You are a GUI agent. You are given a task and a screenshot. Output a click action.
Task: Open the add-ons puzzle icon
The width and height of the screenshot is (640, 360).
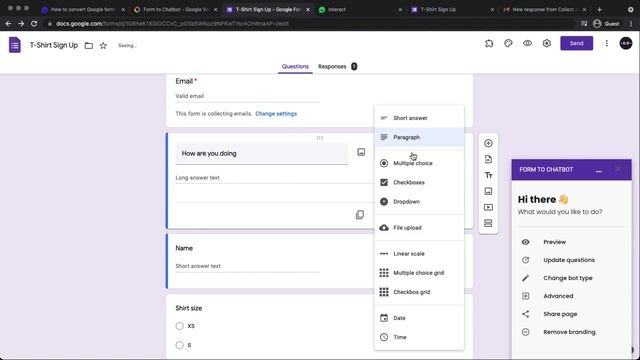point(489,43)
